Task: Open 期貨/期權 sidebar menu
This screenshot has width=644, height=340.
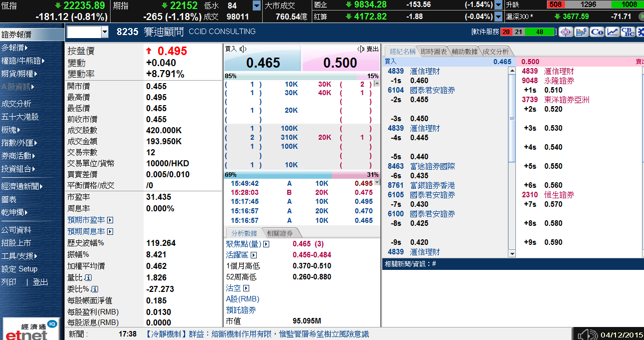Action: pyautogui.click(x=19, y=74)
